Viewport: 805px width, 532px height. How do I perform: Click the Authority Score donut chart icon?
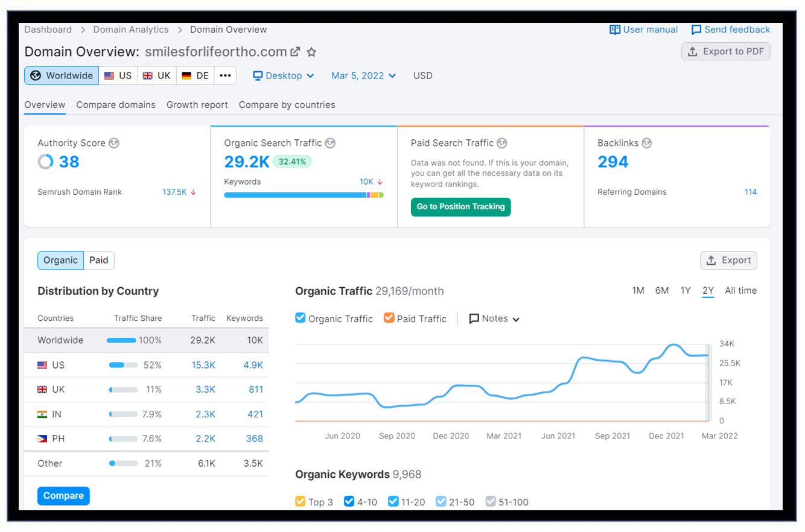(45, 162)
